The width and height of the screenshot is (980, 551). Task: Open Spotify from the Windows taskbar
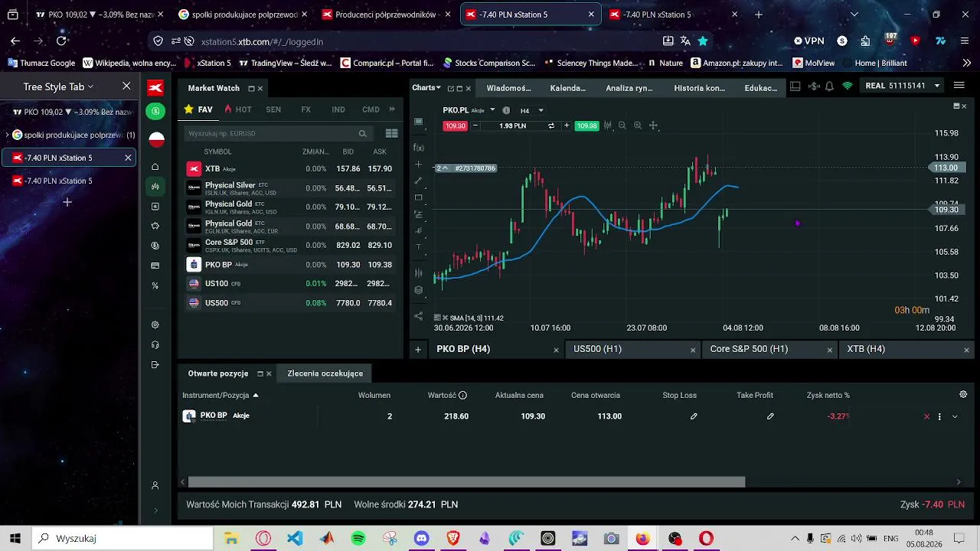tap(358, 539)
